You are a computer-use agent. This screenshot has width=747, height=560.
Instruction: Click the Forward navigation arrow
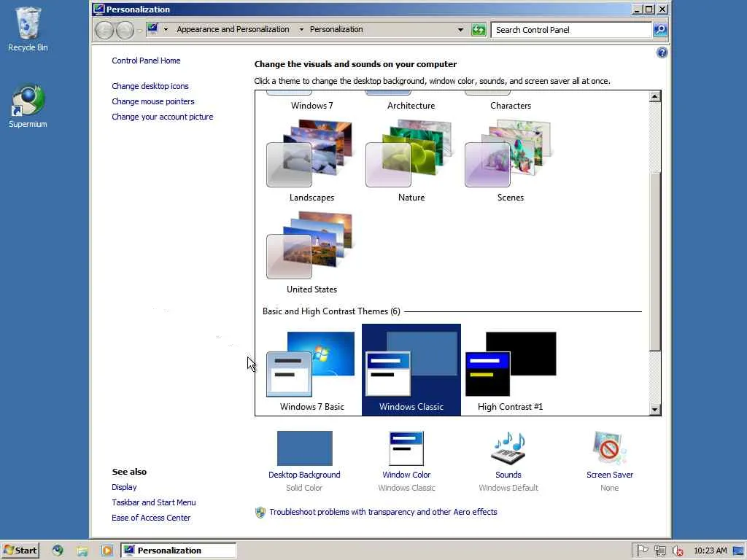coord(125,30)
